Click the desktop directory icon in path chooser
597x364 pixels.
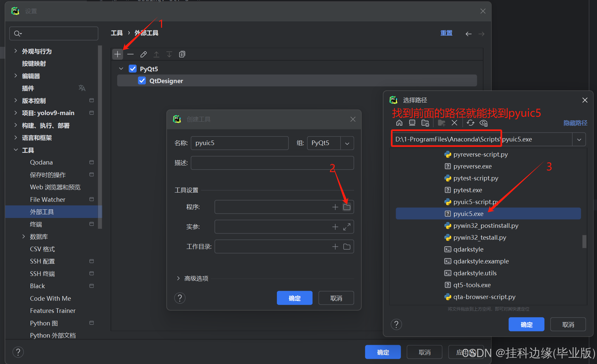click(412, 123)
